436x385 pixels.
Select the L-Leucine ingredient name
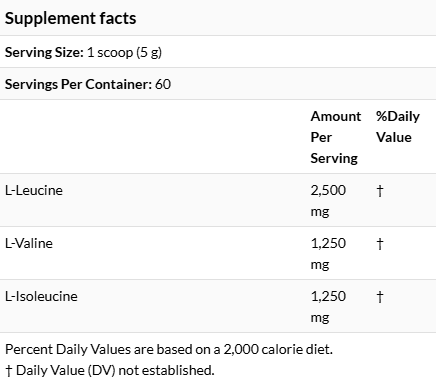34,190
